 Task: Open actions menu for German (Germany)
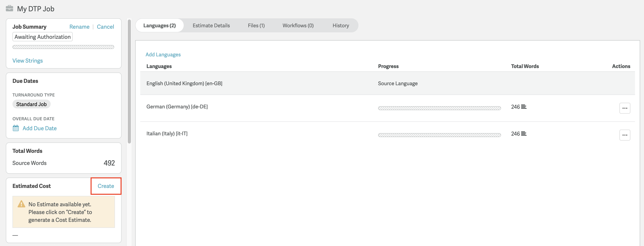[625, 108]
